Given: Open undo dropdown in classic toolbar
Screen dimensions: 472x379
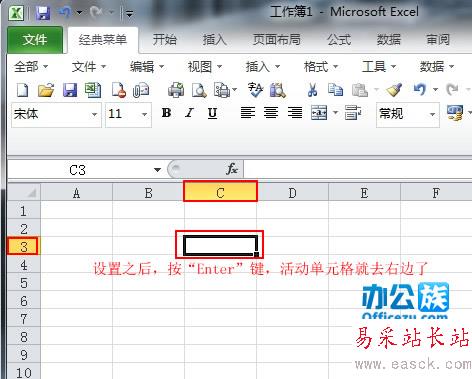Looking at the screenshot, I should point(435,90).
